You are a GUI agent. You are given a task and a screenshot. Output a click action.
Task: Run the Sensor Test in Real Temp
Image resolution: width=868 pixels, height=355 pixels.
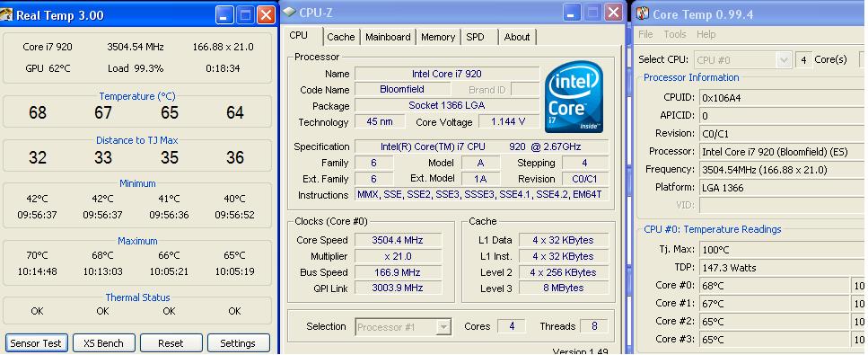pos(36,342)
